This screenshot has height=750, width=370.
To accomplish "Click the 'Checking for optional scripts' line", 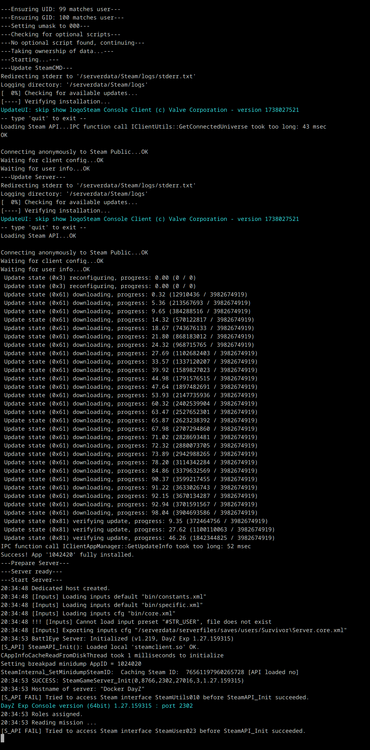I will coord(61,34).
